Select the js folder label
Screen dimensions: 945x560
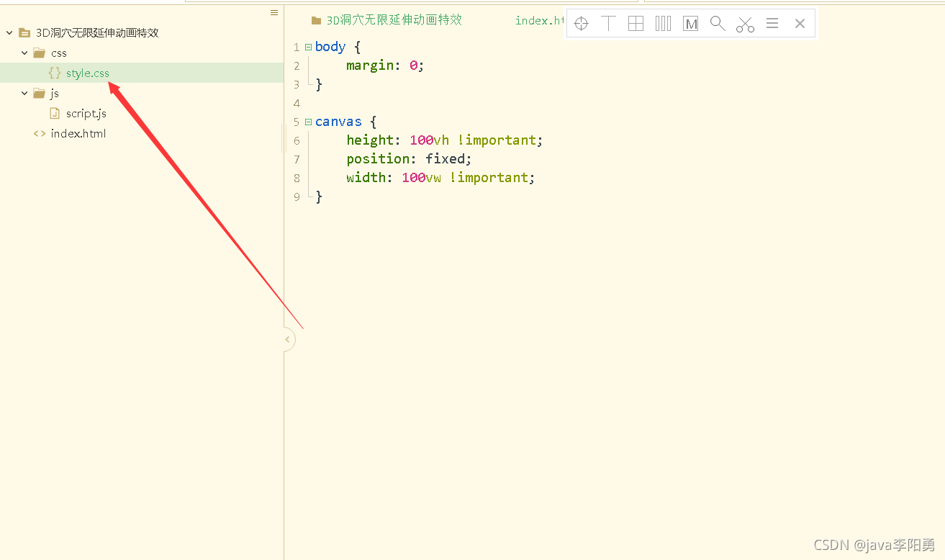pos(55,94)
